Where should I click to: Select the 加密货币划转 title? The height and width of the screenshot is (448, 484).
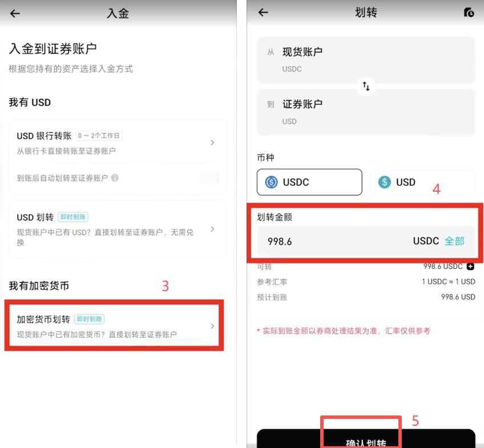tap(43, 319)
